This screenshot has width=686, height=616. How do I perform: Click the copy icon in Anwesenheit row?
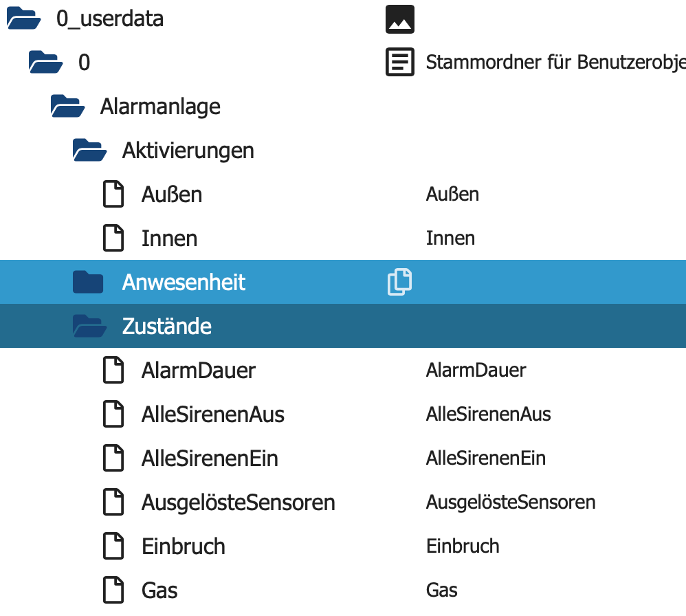pyautogui.click(x=399, y=282)
